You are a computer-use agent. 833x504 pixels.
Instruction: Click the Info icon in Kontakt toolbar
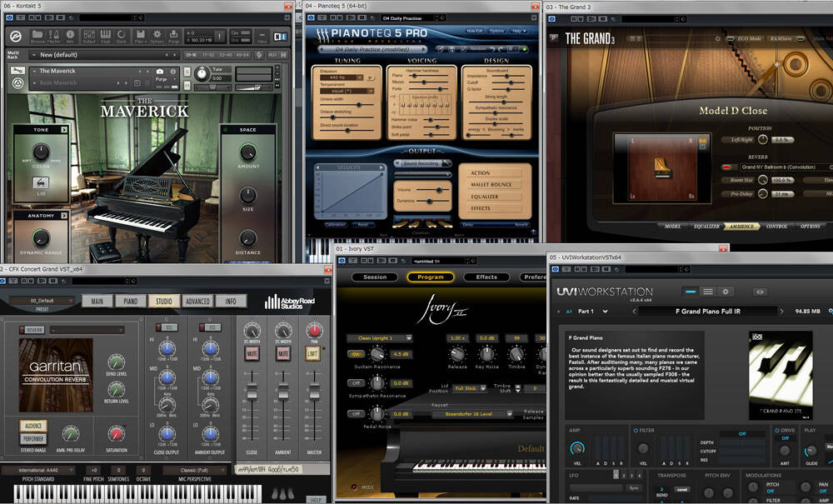coord(70,36)
